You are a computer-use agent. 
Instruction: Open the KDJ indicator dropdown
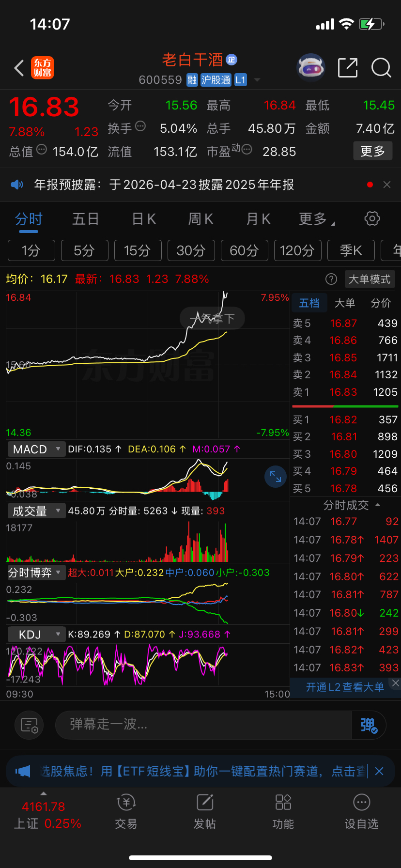pyautogui.click(x=37, y=635)
